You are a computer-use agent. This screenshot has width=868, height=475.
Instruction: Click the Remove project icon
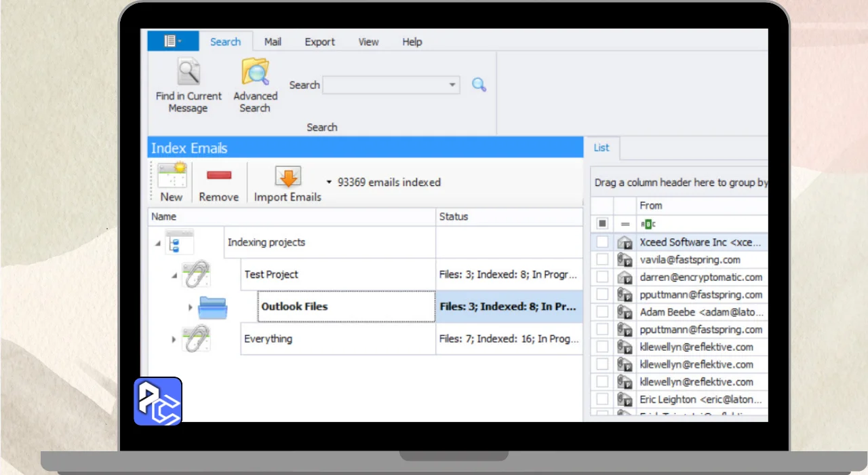pos(218,176)
